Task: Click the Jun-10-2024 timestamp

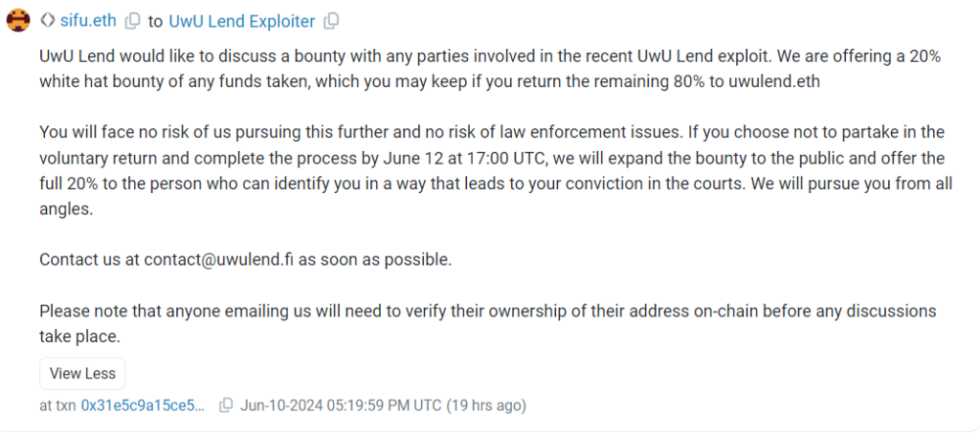Action: 341,405
